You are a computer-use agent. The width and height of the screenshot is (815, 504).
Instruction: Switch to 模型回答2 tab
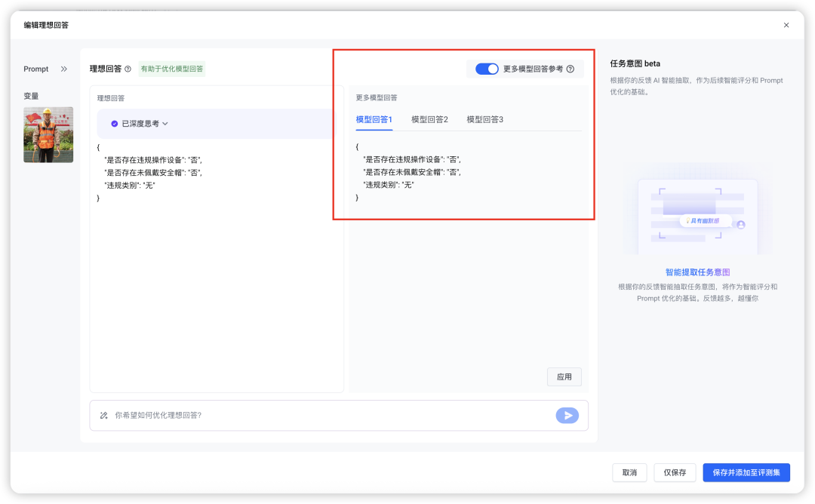[x=429, y=119]
